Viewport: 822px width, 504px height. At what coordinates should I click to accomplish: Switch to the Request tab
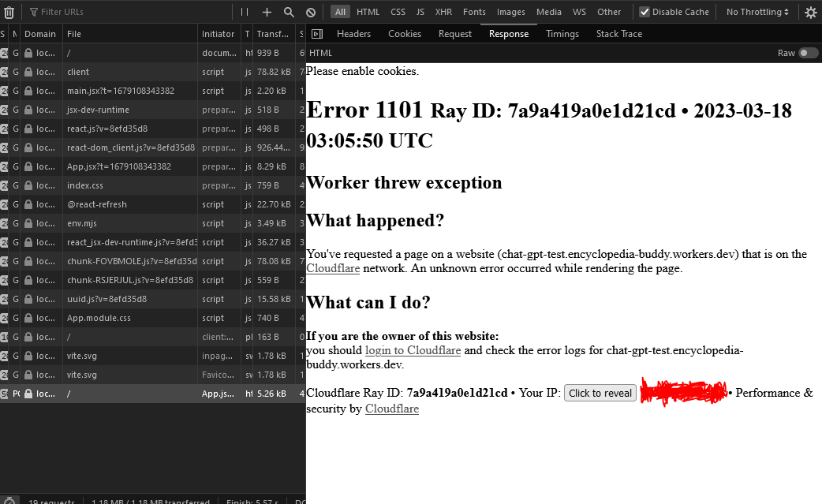455,34
